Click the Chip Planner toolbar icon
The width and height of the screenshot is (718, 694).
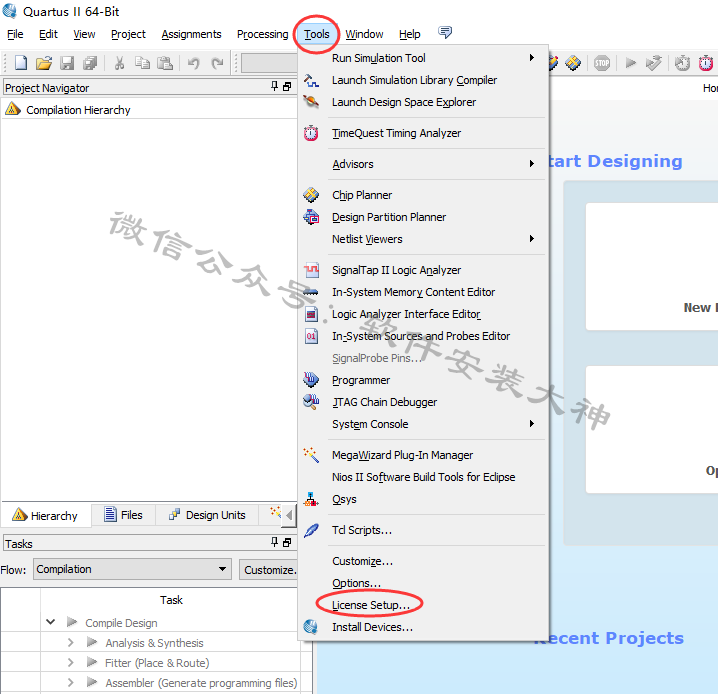572,63
